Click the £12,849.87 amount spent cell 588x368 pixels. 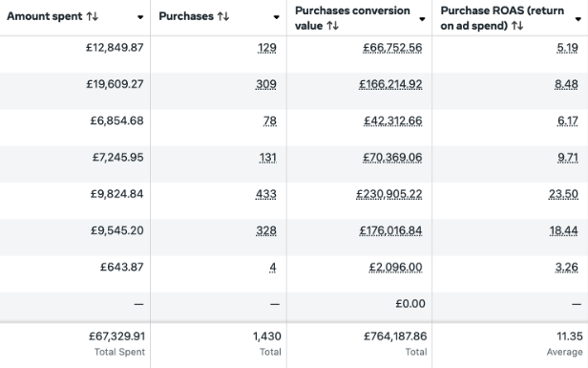[115, 48]
